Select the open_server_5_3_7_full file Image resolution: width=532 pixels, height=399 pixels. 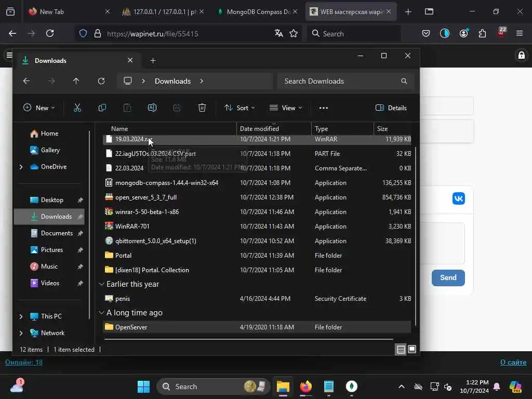257,197
